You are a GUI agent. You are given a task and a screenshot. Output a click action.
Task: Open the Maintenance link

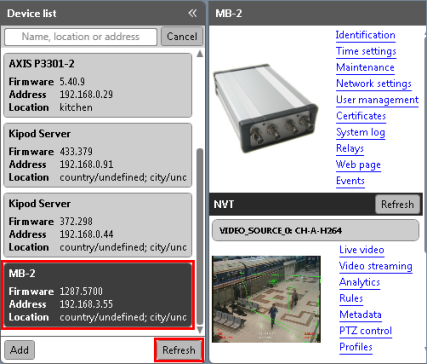click(x=365, y=68)
